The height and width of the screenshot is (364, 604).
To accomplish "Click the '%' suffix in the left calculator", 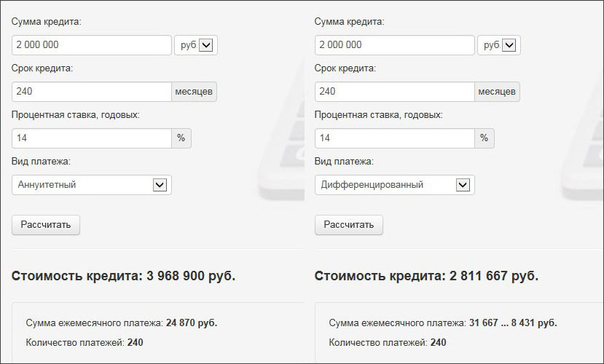I will click(x=181, y=138).
